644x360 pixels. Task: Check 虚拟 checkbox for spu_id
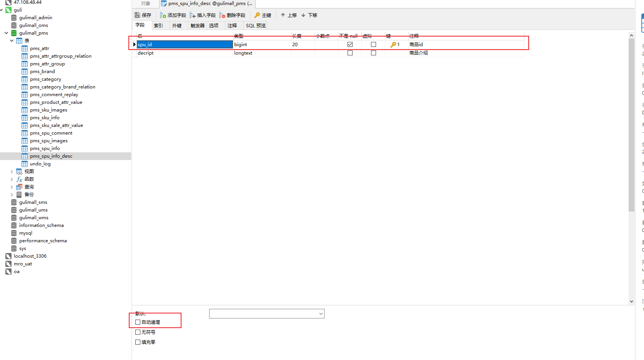373,45
